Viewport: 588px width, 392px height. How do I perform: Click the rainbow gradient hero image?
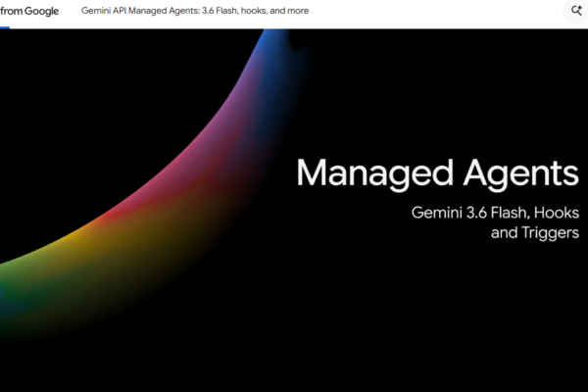pyautogui.click(x=294, y=211)
